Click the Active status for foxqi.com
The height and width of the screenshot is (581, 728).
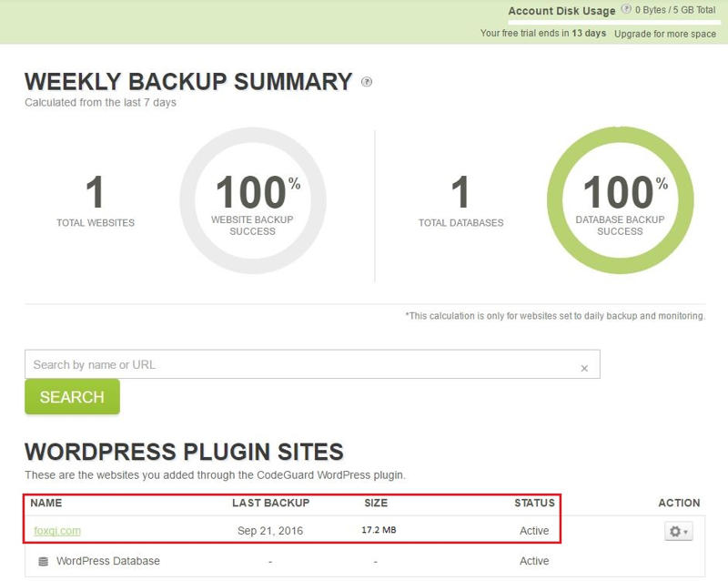[x=534, y=531]
